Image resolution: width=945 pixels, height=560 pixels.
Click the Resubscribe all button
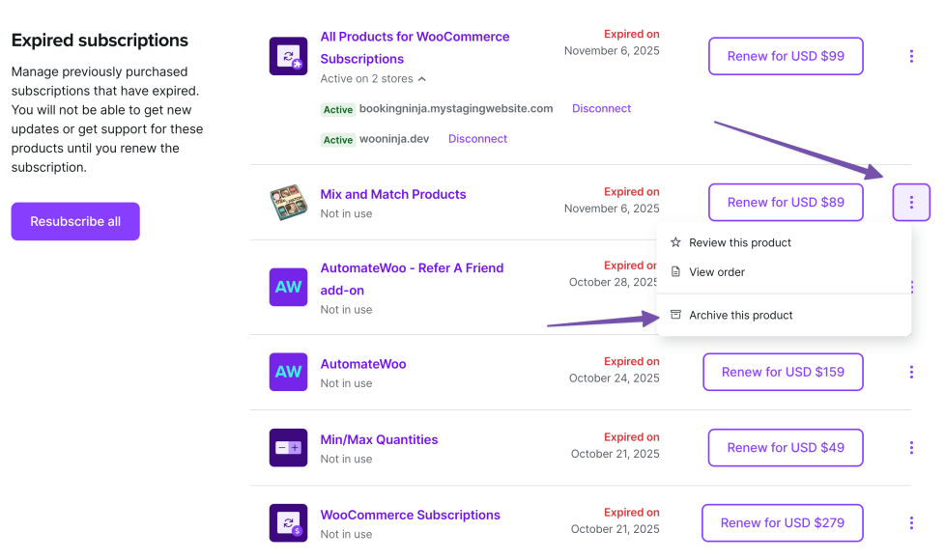click(x=75, y=221)
